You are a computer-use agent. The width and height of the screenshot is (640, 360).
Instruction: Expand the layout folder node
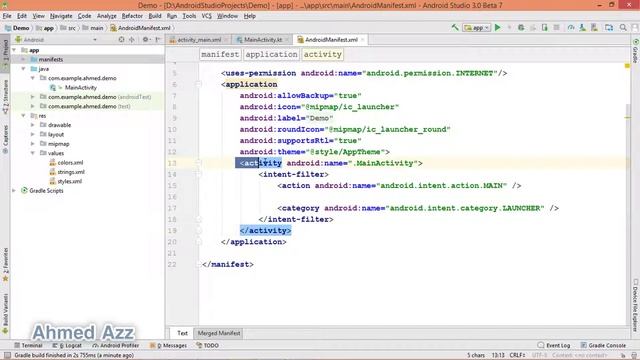click(x=33, y=135)
